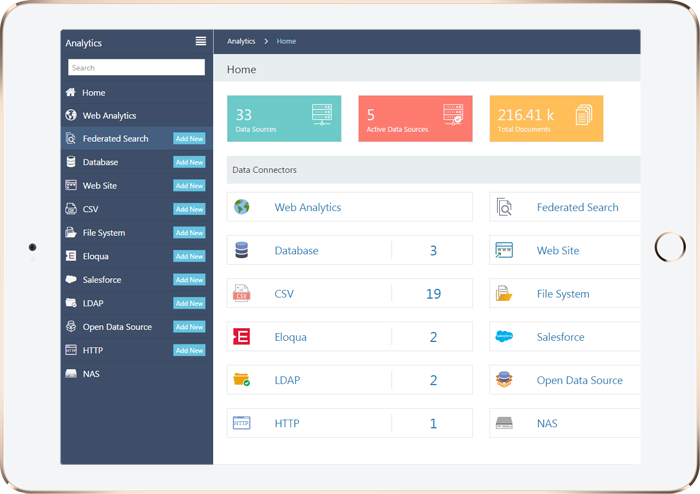Screen dimensions: 700x494
Task: Click the Web Analytics globe icon in Data Connectors
Action: click(242, 207)
